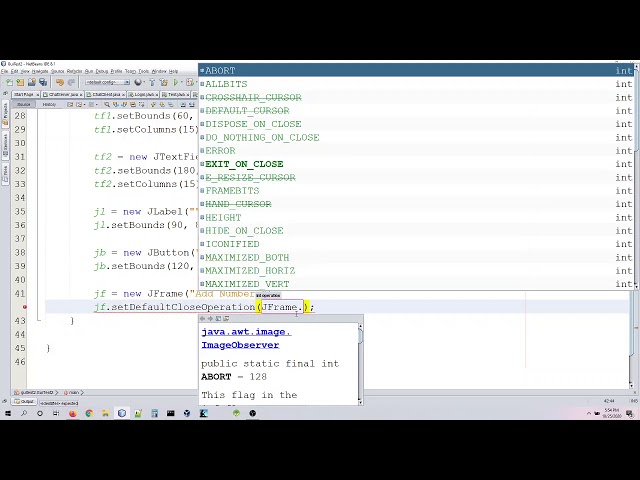Screen dimensions: 640x480
Task: Switch to the Start Page tab
Action: [24, 95]
